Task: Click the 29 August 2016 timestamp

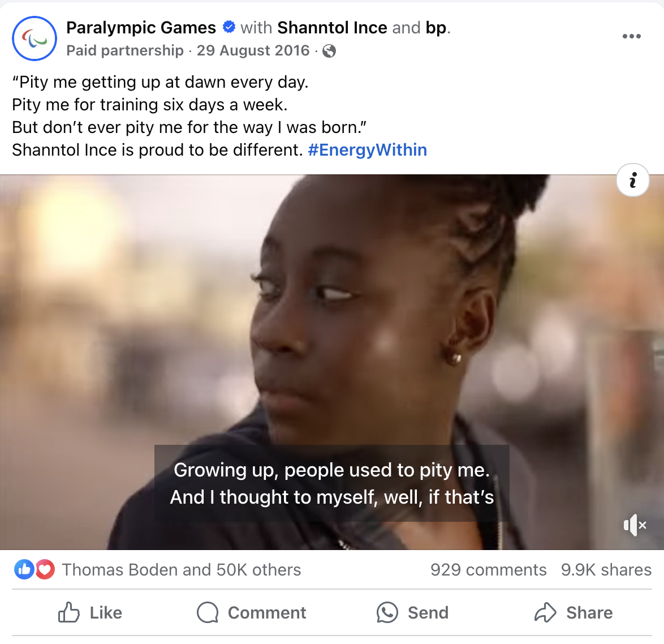Action: click(x=253, y=50)
